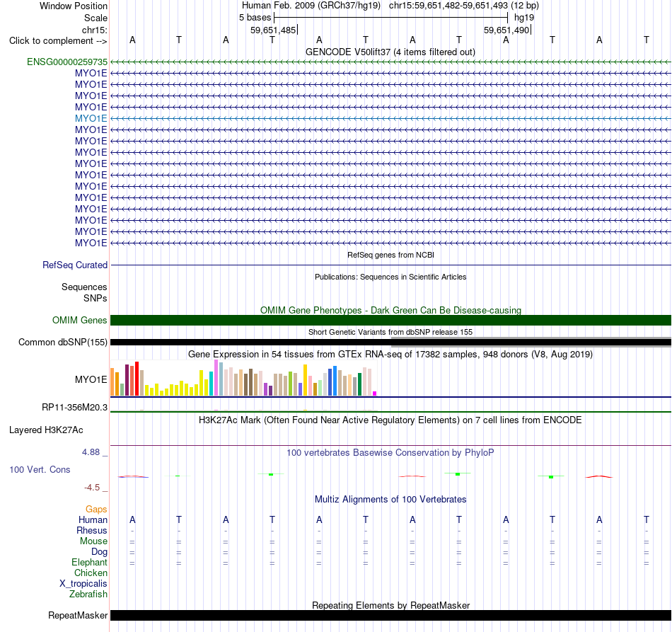Select the X_tropicalis alignment row label
This screenshot has height=632, width=672.
83,584
